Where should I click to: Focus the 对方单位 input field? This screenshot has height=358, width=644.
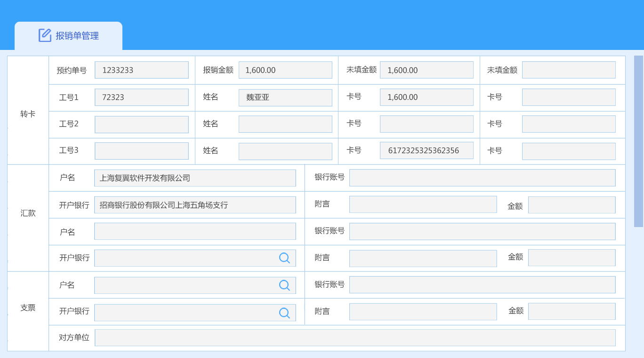(x=355, y=338)
